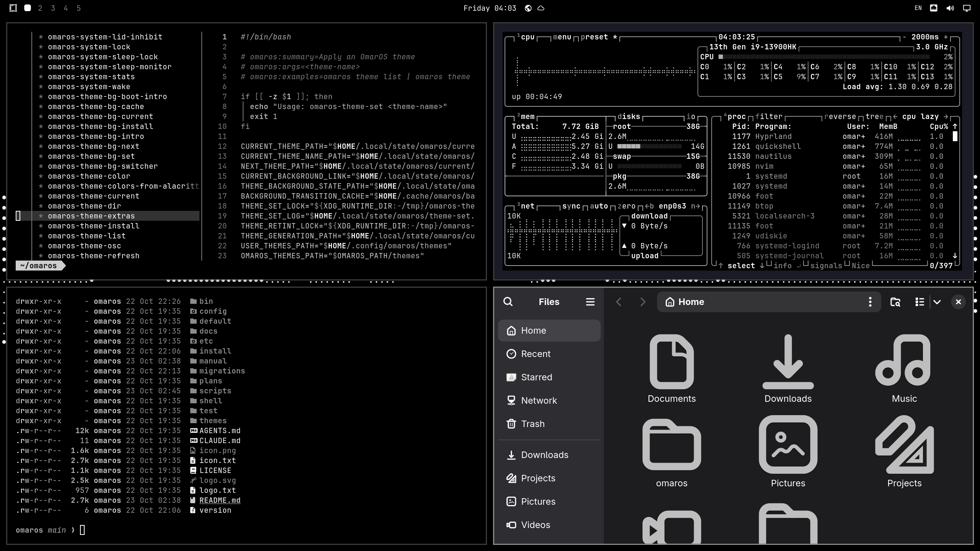Open btop preset selector
The image size is (980, 551).
[x=594, y=37]
